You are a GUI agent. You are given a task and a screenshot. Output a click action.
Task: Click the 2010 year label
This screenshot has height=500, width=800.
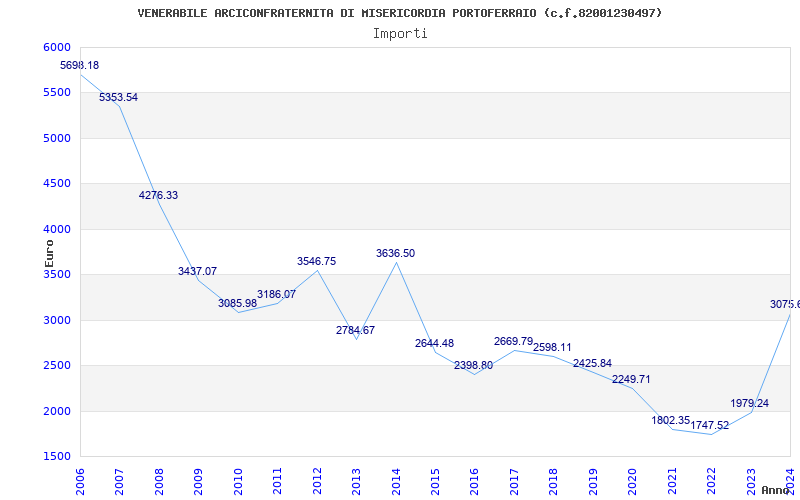click(x=238, y=482)
